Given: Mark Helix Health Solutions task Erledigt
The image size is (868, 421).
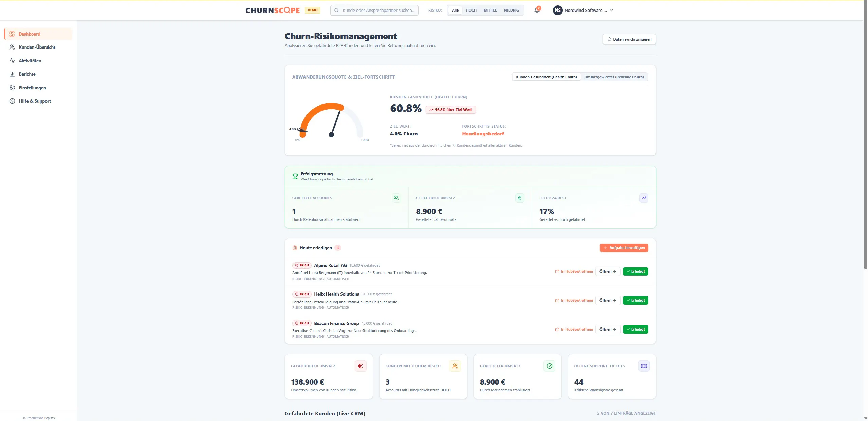Looking at the screenshot, I should [635, 300].
